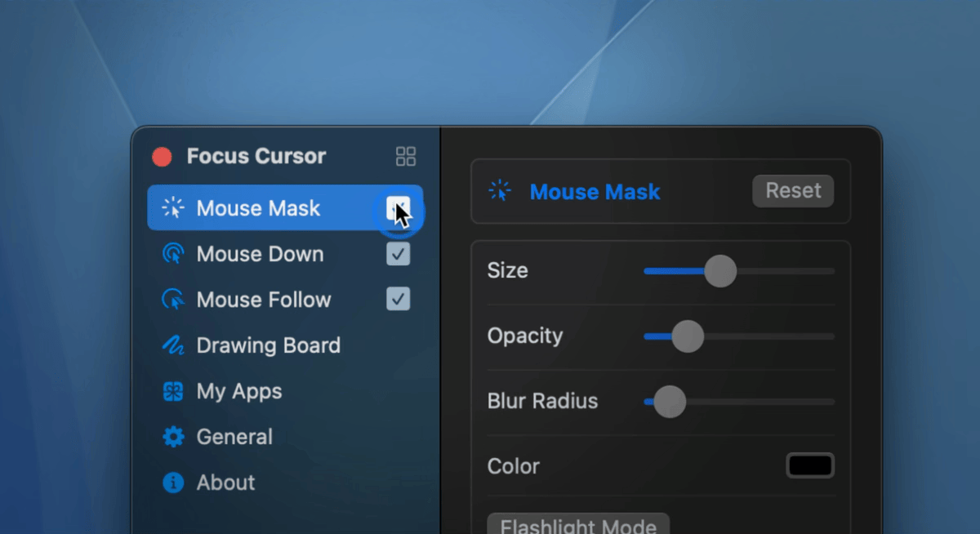980x534 pixels.
Task: Click the grid layout icon beside Focus Cursor
Action: pos(405,156)
